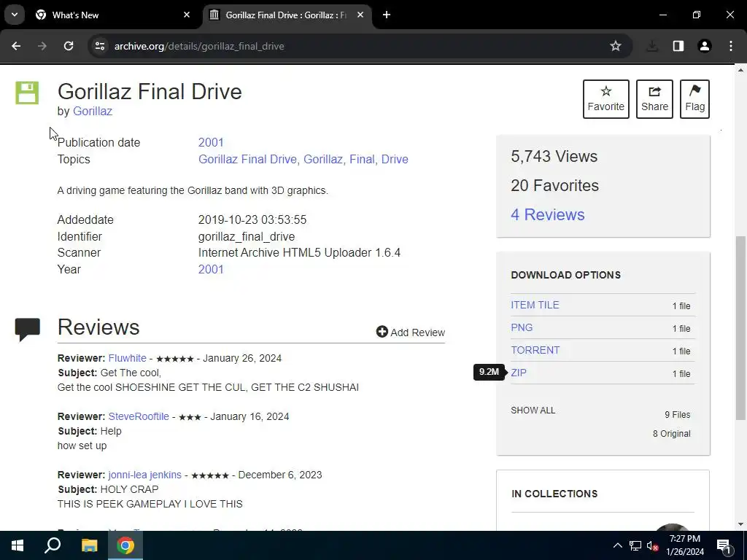This screenshot has height=560, width=747.
Task: Click the Chrome taskbar icon
Action: [x=125, y=545]
